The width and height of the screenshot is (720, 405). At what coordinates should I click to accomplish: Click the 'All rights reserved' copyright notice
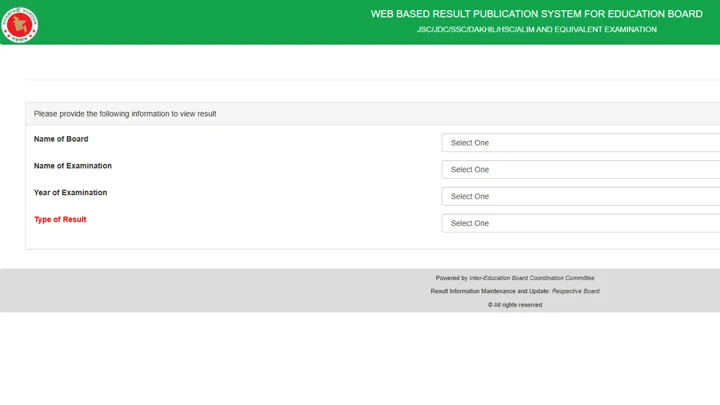pos(515,305)
